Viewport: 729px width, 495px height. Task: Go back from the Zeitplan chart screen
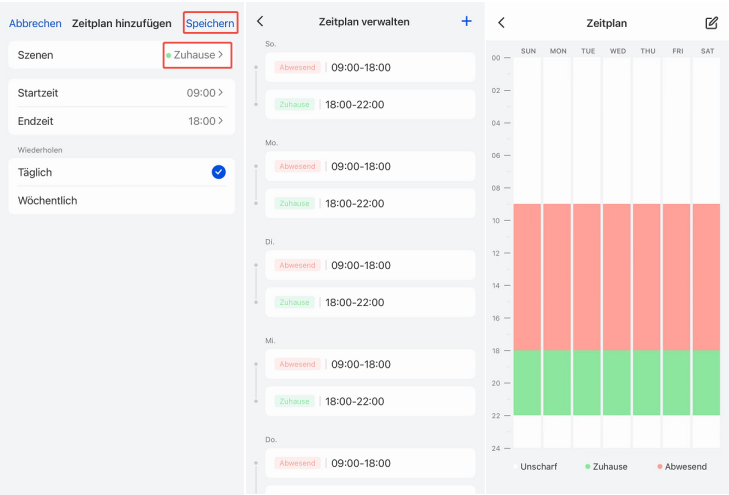pos(501,23)
